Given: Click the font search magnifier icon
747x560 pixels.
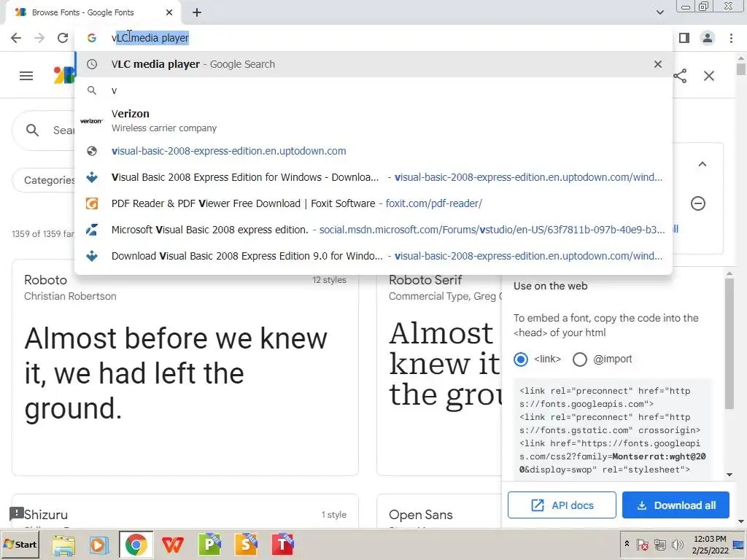Looking at the screenshot, I should (x=32, y=130).
